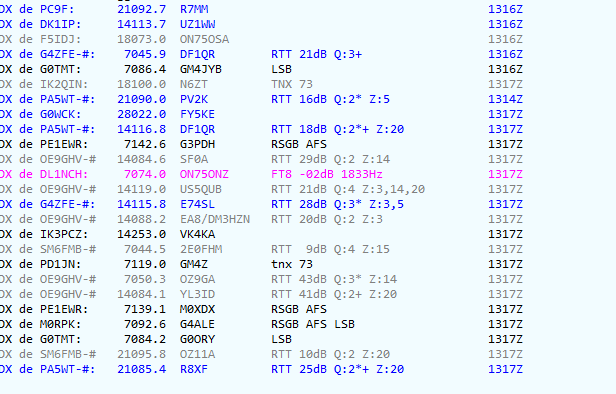Click spotter PC9F label
The height and width of the screenshot is (394, 616).
pos(57,9)
